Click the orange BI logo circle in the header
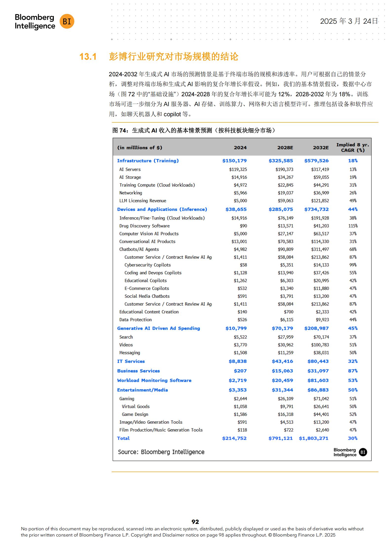 pos(67,21)
